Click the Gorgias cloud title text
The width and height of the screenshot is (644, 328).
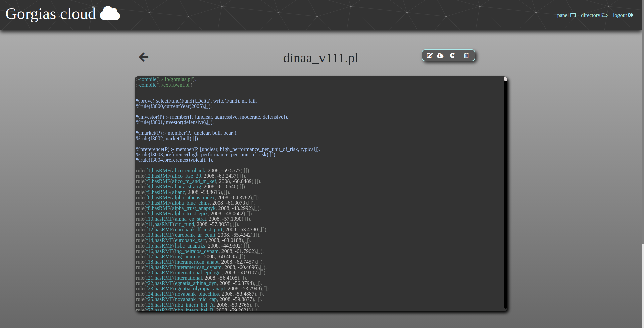point(51,14)
